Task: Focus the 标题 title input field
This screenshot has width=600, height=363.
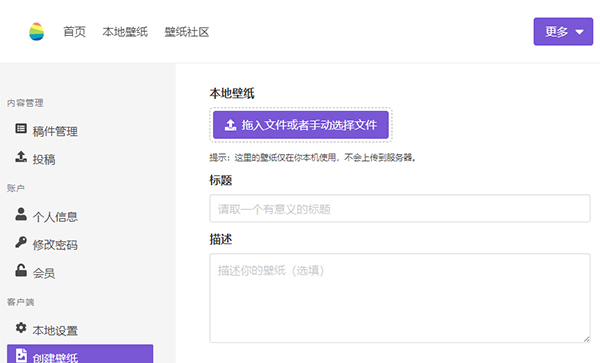Action: [x=400, y=208]
